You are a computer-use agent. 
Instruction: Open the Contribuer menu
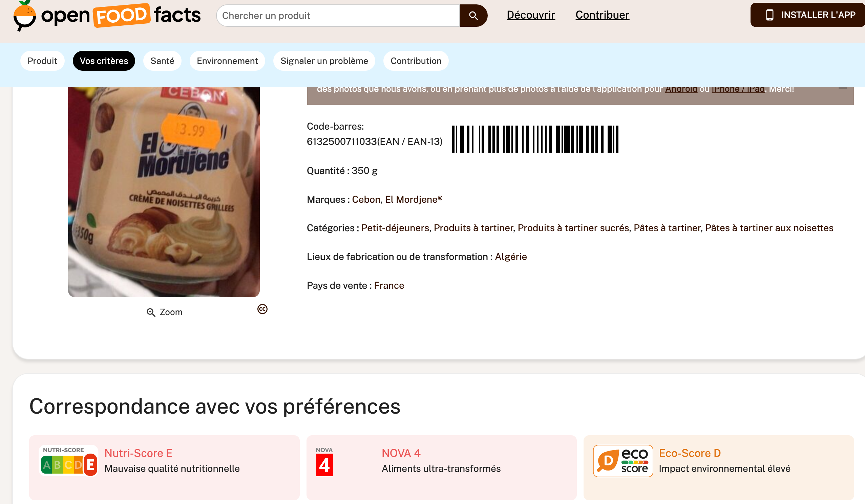602,15
